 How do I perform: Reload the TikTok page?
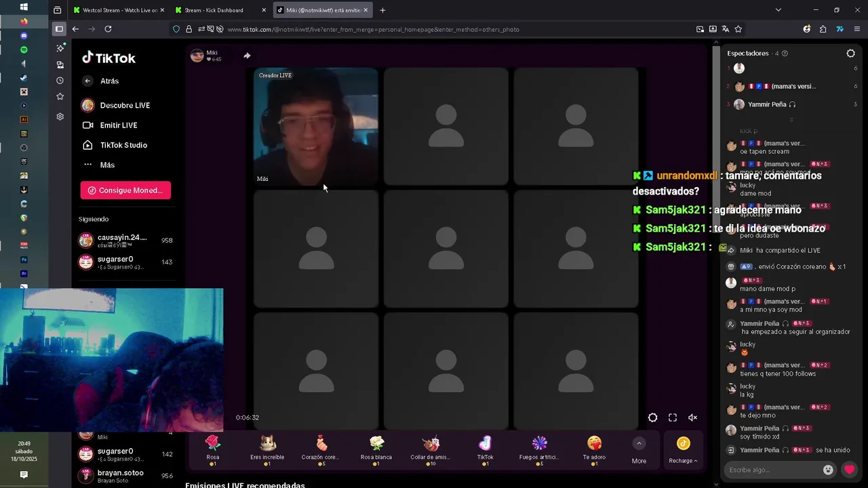pyautogui.click(x=108, y=29)
